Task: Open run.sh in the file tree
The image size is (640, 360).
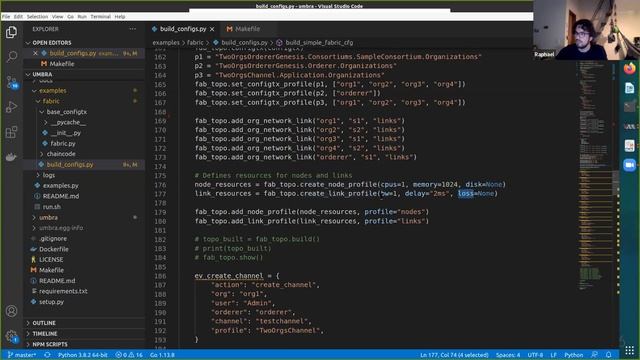Action: (x=51, y=207)
